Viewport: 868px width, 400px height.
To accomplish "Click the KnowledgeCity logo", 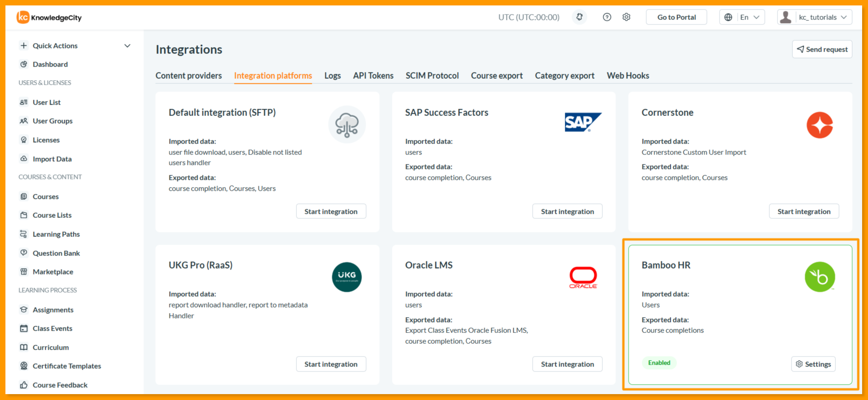I will tap(49, 17).
